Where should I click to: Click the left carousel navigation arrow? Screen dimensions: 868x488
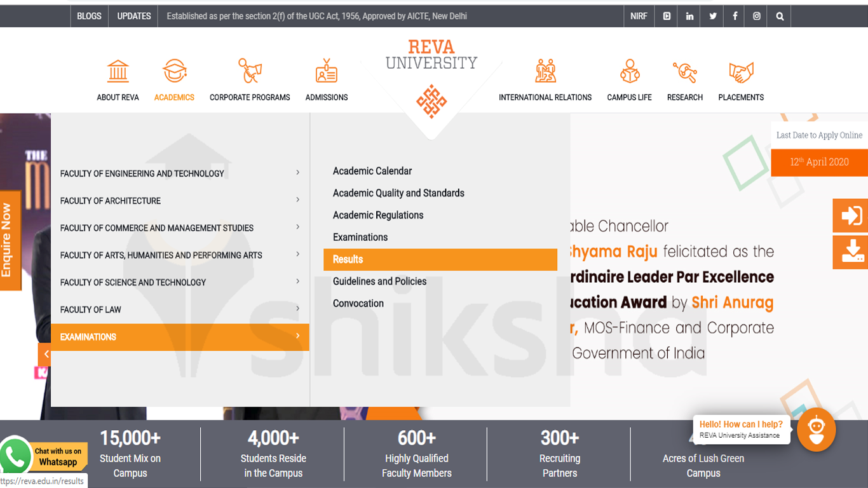pyautogui.click(x=46, y=355)
